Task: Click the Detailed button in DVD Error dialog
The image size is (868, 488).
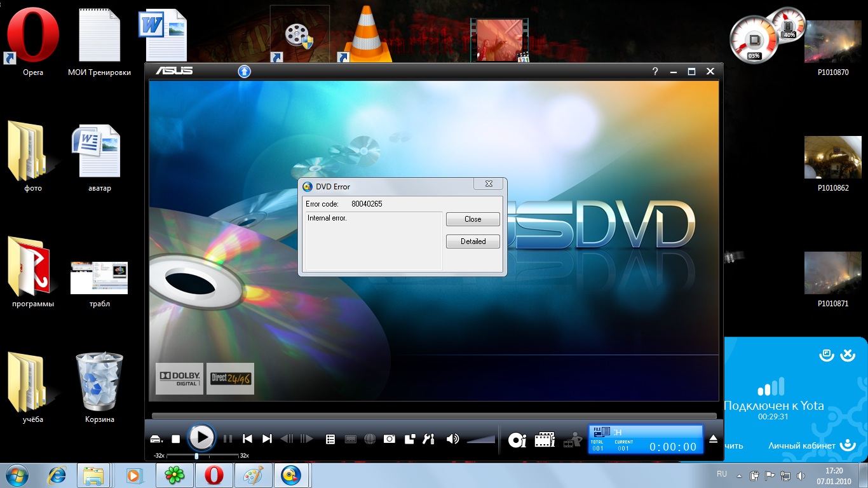Action: 473,241
